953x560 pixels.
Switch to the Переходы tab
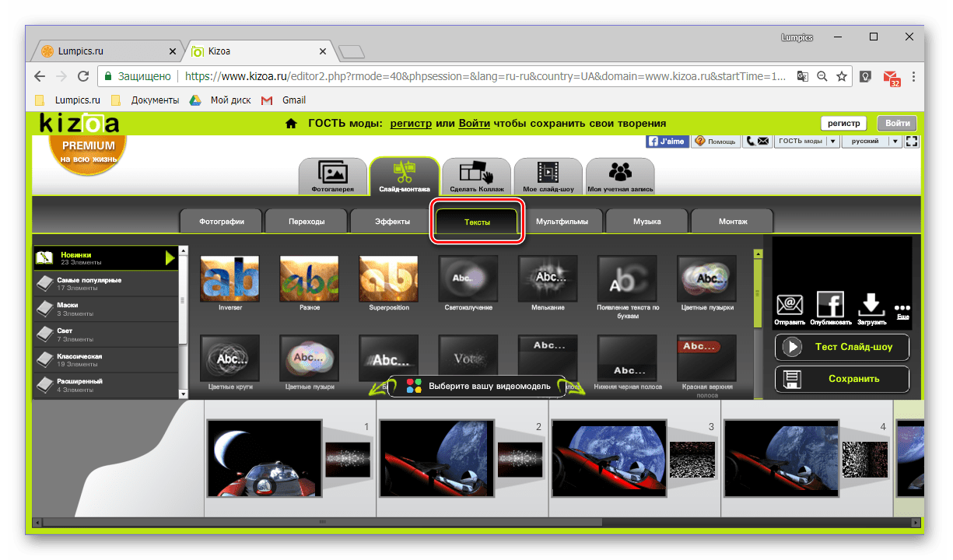307,222
